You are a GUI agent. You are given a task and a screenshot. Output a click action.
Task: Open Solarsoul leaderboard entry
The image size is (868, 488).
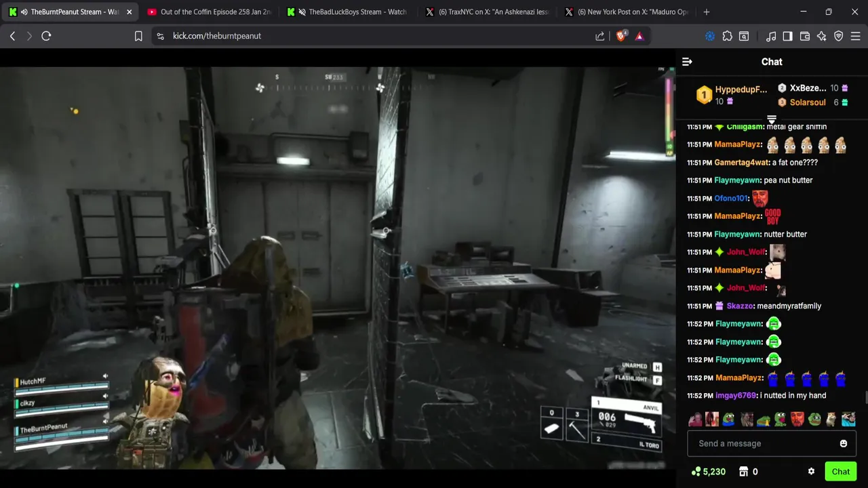click(x=812, y=102)
